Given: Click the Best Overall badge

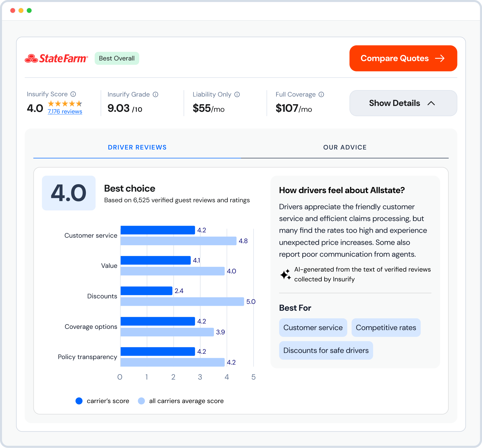Looking at the screenshot, I should pos(117,58).
